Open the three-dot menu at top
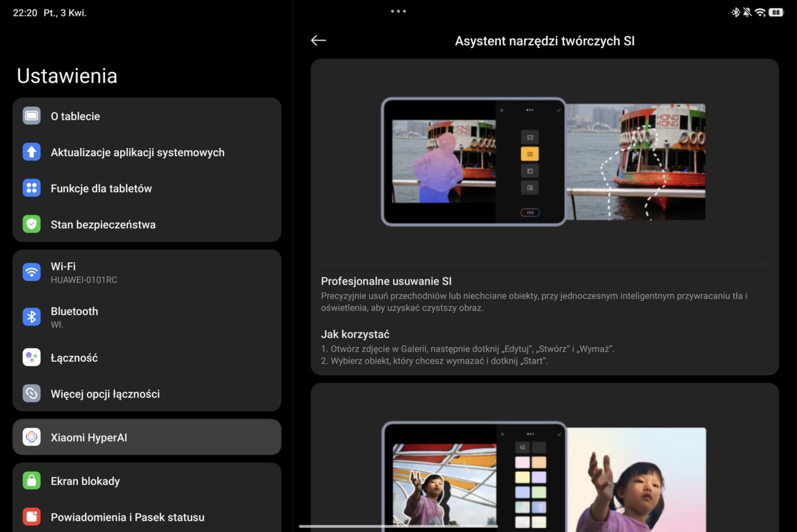The height and width of the screenshot is (532, 797). (398, 11)
